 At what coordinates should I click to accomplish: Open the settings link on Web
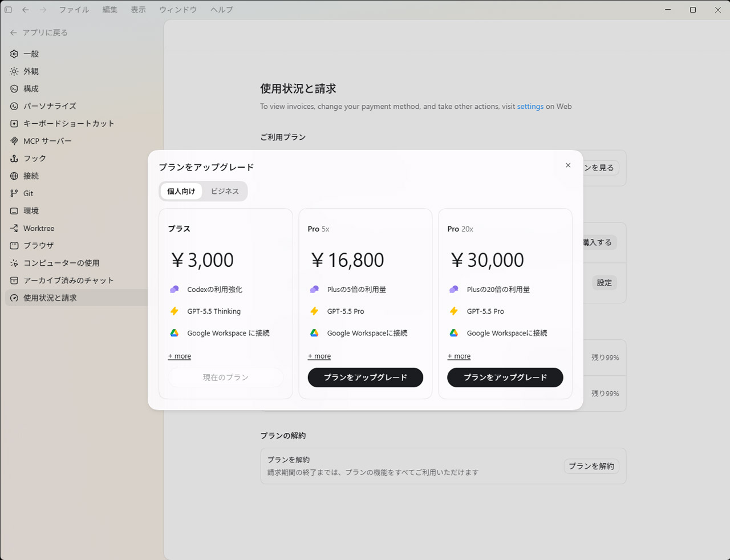pos(530,107)
